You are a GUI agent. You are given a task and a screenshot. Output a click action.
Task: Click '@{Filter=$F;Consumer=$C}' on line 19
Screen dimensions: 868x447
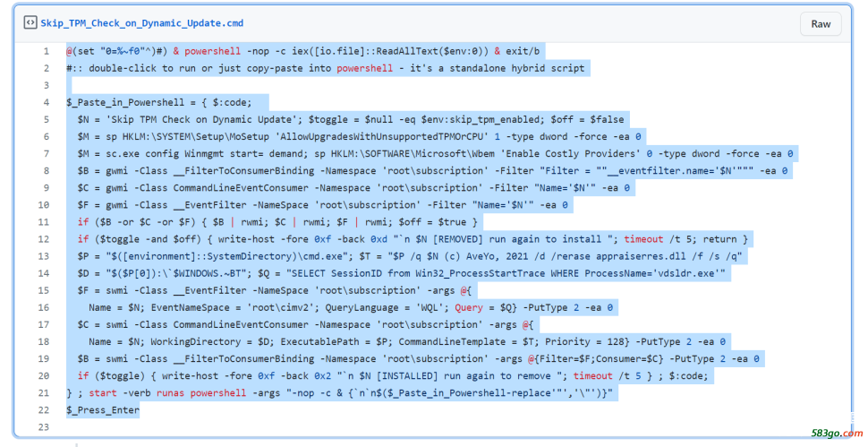tap(595, 359)
